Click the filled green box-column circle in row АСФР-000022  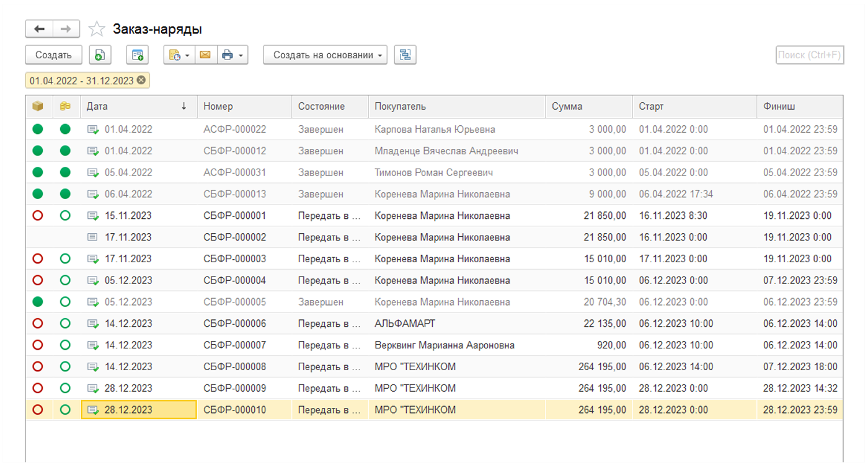click(38, 130)
